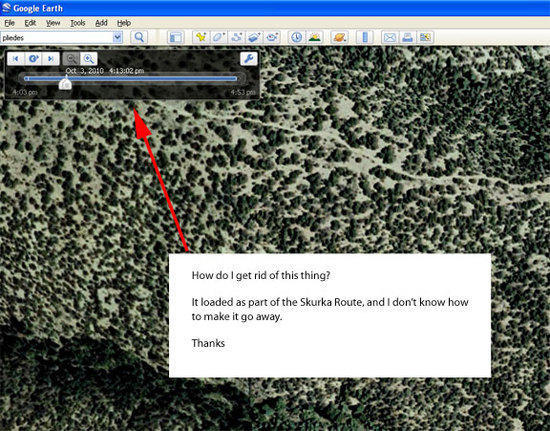550x431 pixels.
Task: Play the time animation
Action: [34, 59]
